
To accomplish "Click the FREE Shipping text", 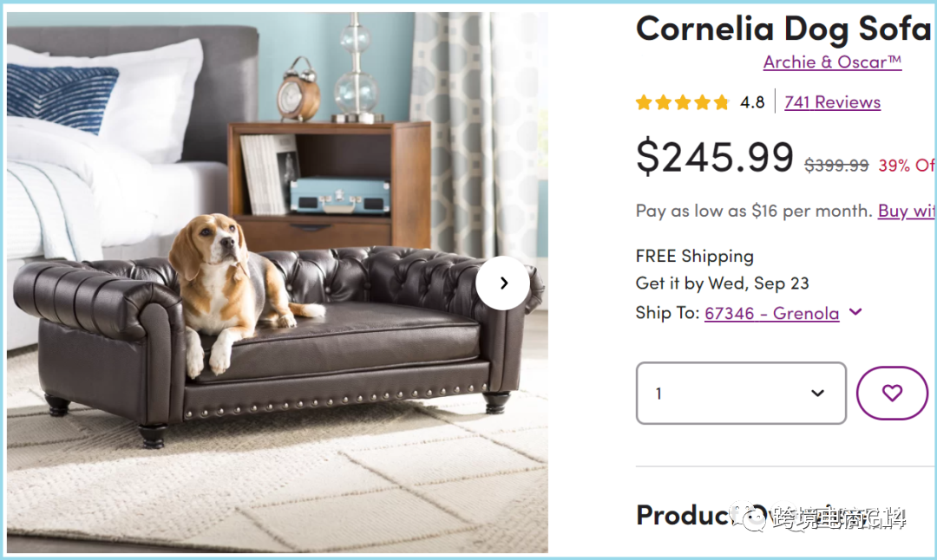I will click(x=694, y=256).
